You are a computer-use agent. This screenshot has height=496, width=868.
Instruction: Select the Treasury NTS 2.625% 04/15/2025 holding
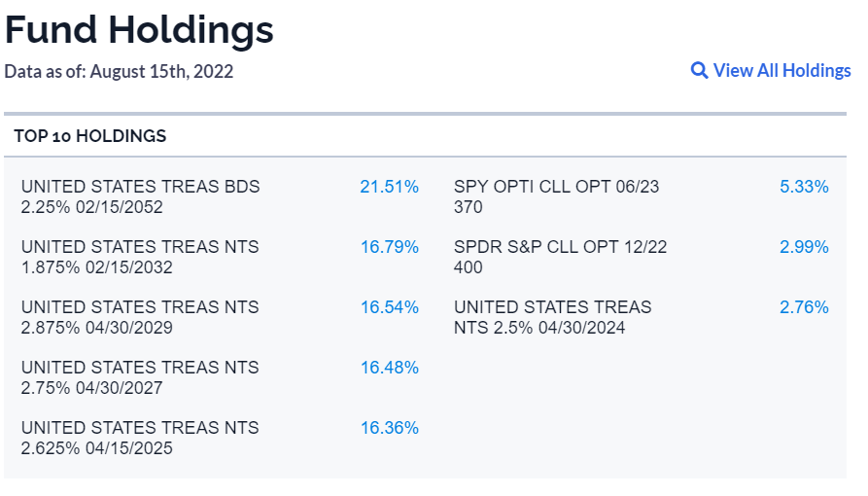pos(140,438)
